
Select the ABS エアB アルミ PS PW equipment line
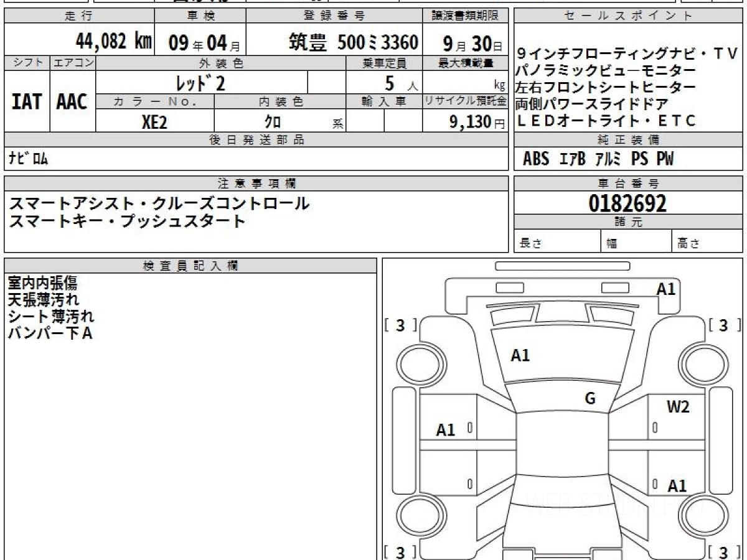tap(598, 159)
